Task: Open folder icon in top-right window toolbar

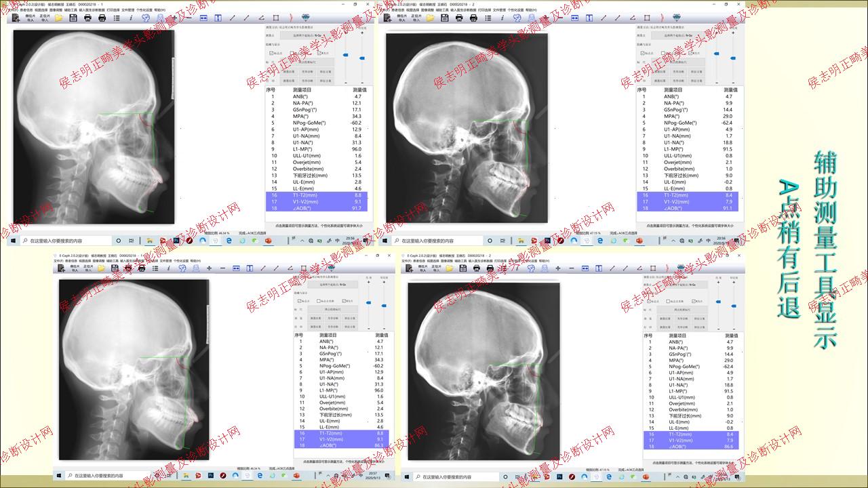Action: tap(430, 18)
